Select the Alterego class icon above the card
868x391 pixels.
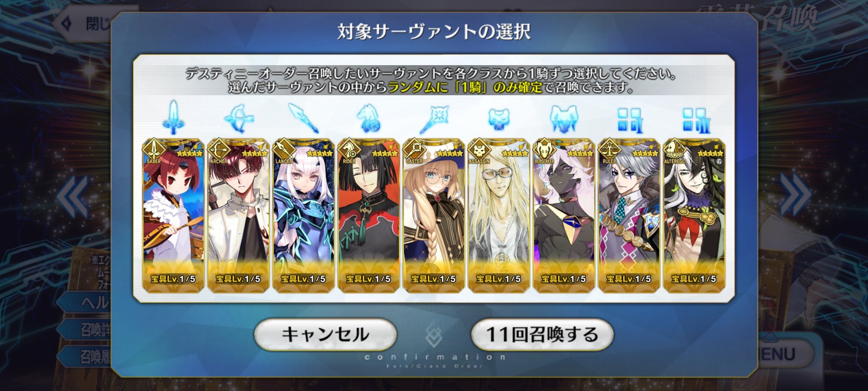tap(695, 120)
